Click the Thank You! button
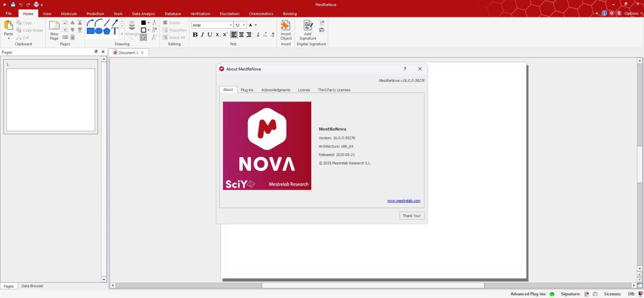Screen dimensions: 644x298 point(411,216)
